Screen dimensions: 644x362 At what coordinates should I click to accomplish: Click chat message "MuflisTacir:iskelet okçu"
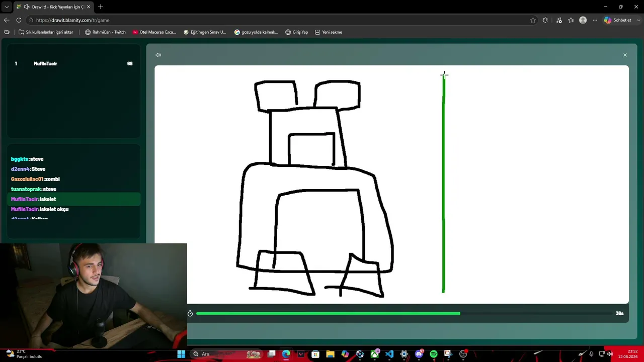[x=40, y=209]
